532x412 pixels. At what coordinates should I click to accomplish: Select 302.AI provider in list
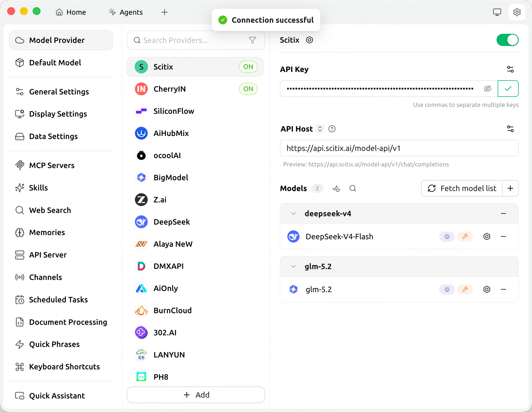pyautogui.click(x=195, y=333)
